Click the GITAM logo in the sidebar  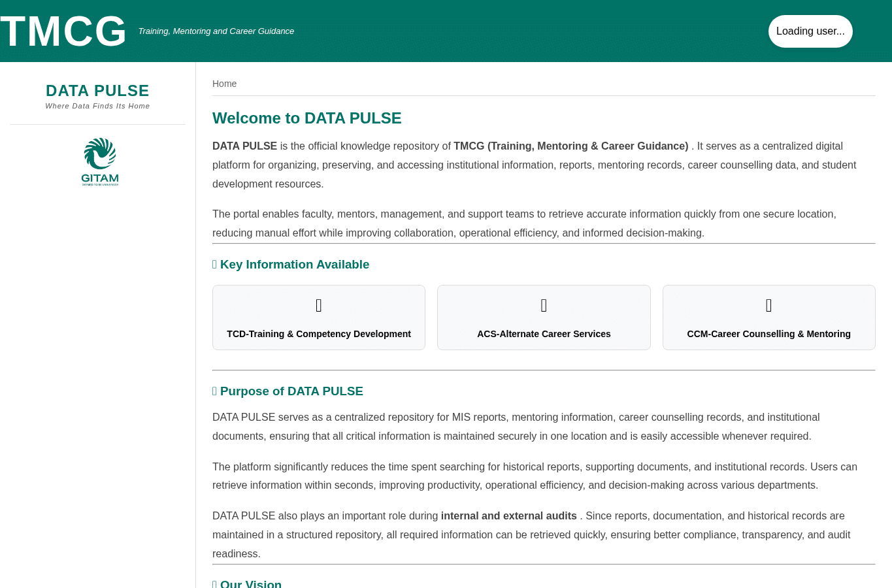100,161
